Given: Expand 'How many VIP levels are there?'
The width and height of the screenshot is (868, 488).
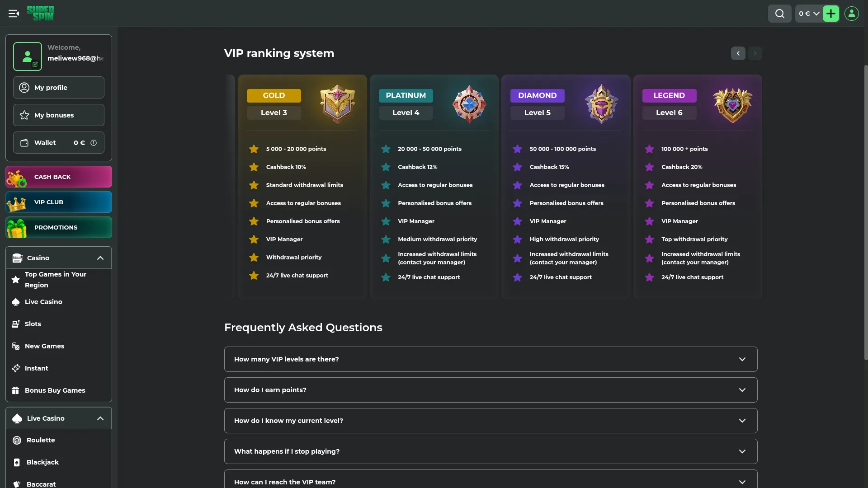Looking at the screenshot, I should (491, 359).
